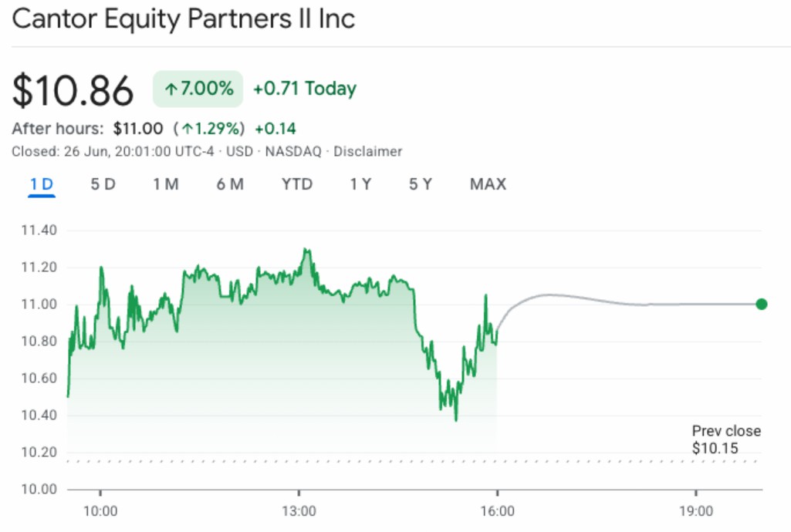Click the Cantor Equity Partners II Inc title
This screenshot has height=532, width=791.
point(183,19)
